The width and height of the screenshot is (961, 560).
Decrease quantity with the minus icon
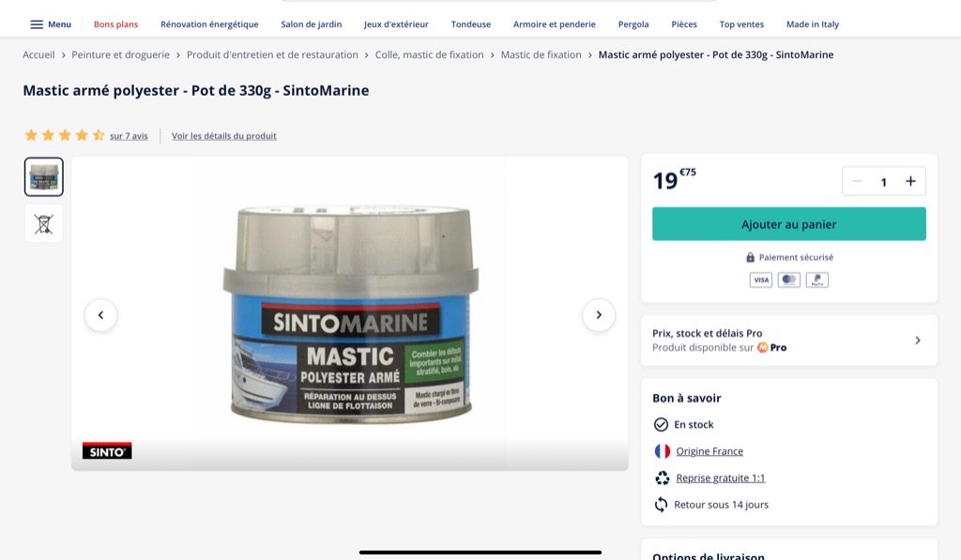pyautogui.click(x=858, y=181)
